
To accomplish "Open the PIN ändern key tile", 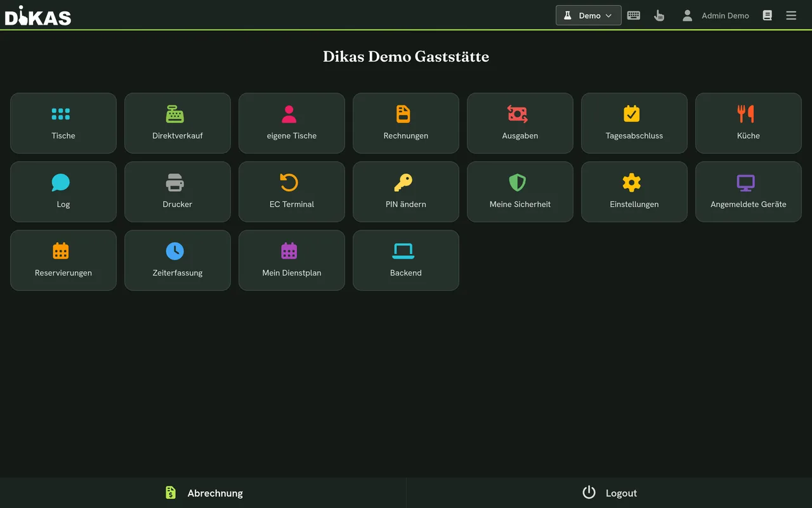I will click(406, 192).
